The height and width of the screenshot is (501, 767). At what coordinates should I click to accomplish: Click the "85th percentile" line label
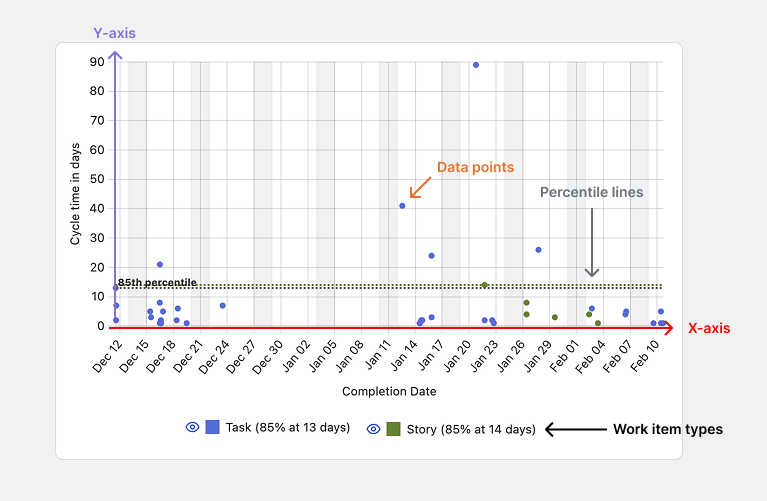click(x=157, y=283)
